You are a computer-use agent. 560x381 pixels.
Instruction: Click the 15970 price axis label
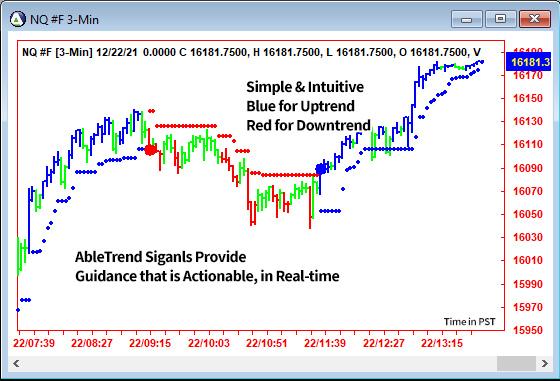pyautogui.click(x=528, y=307)
